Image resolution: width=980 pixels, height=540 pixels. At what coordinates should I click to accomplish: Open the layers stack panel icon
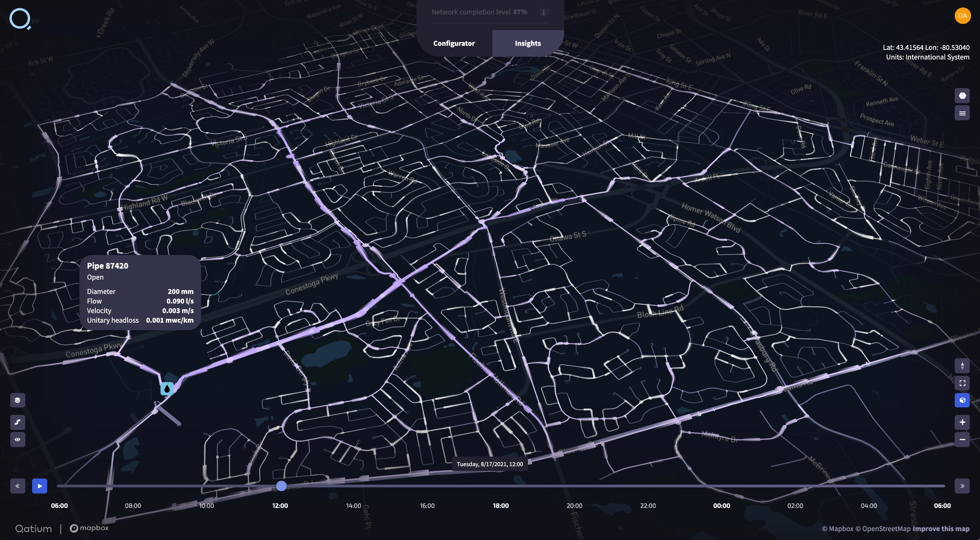point(17,400)
